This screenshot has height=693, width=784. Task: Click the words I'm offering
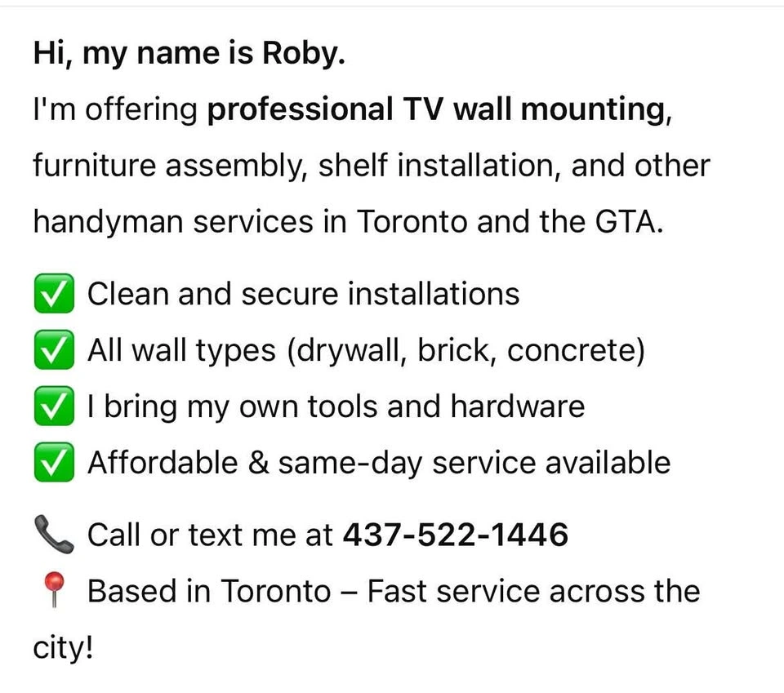pyautogui.click(x=115, y=110)
